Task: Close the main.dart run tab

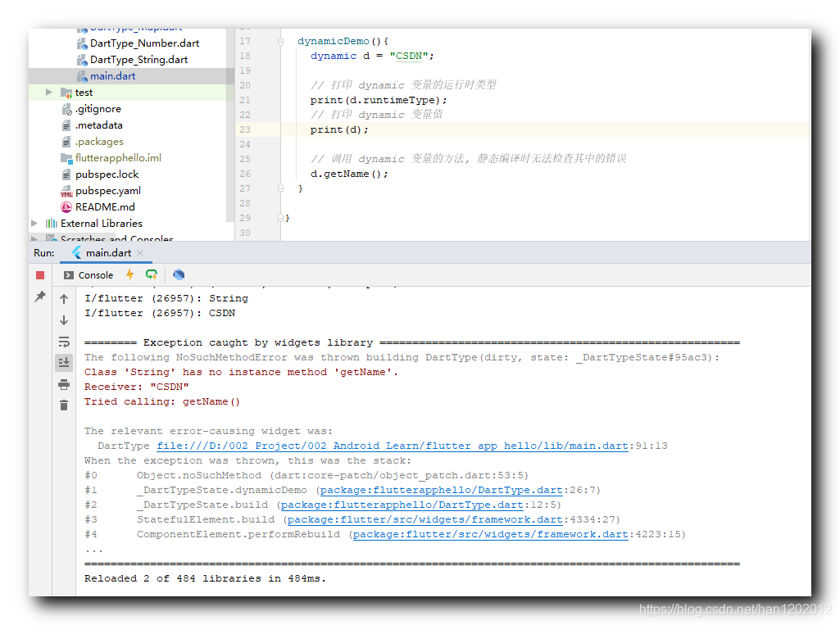Action: (x=140, y=253)
